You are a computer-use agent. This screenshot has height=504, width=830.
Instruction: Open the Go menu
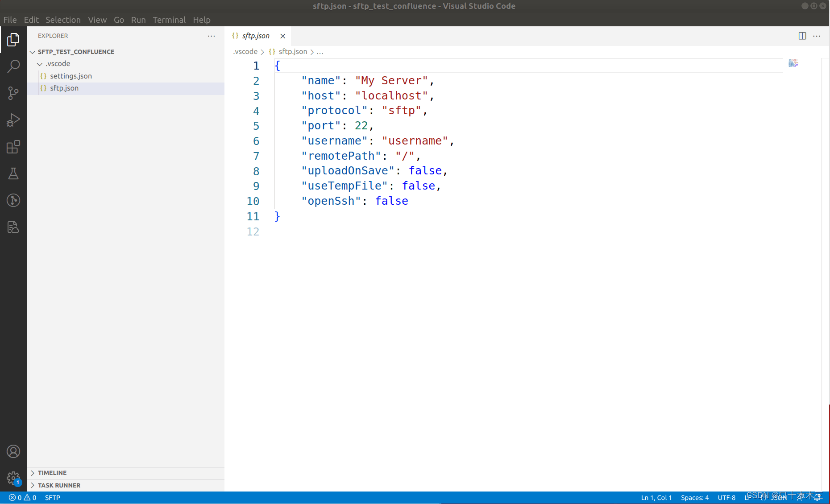coord(119,20)
